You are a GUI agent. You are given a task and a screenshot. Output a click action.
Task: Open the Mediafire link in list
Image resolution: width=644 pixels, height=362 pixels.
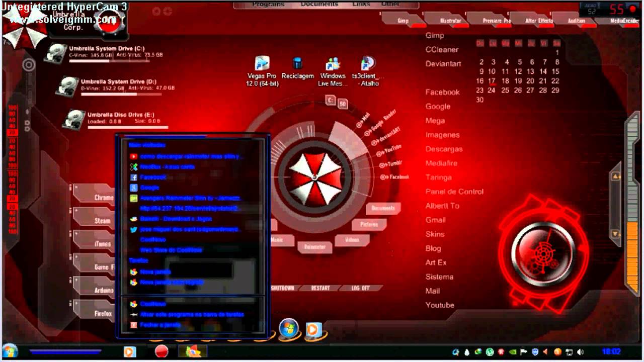(441, 163)
